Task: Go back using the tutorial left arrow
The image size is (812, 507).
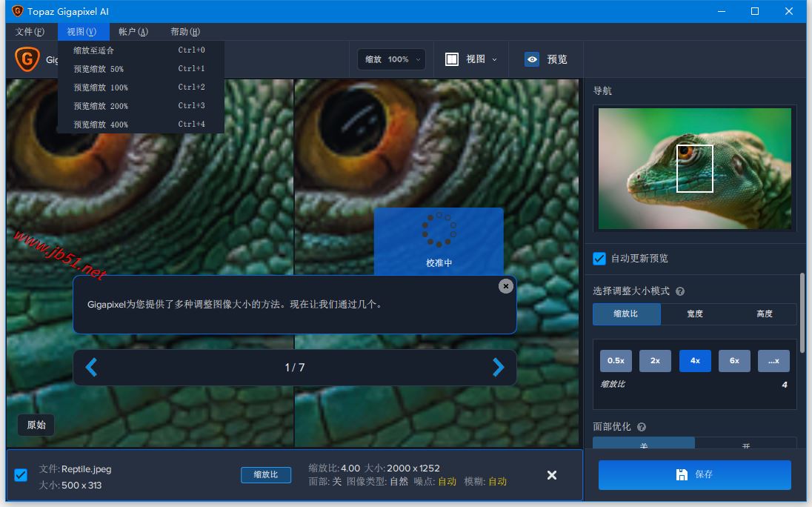Action: (92, 366)
